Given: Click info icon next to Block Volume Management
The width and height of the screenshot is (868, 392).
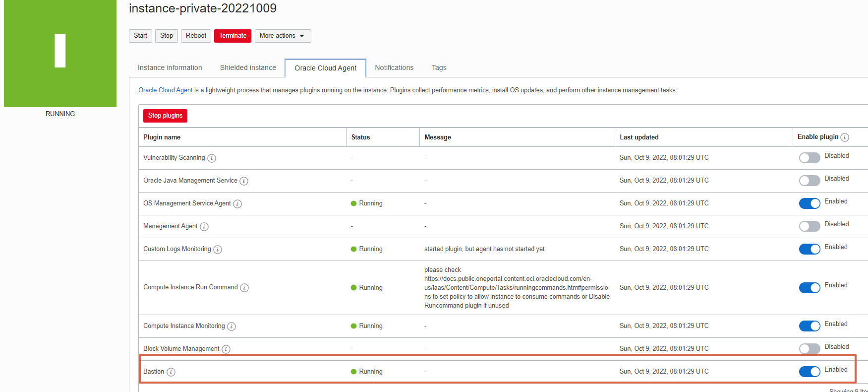Looking at the screenshot, I should tap(226, 349).
